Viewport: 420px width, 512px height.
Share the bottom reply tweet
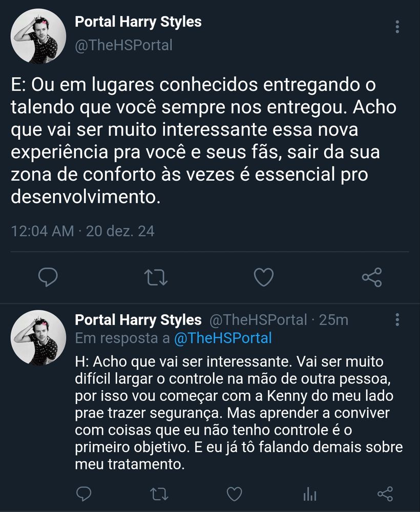pyautogui.click(x=385, y=494)
